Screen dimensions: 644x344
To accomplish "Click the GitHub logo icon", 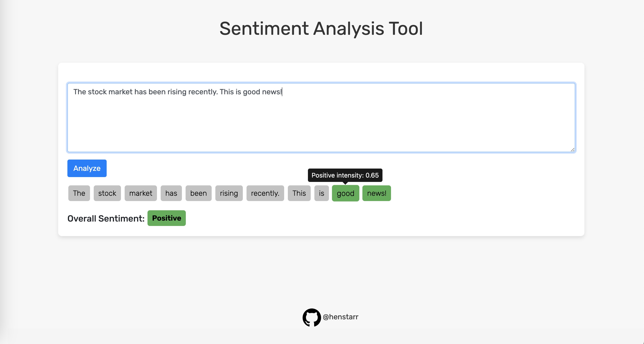I will pos(312,317).
